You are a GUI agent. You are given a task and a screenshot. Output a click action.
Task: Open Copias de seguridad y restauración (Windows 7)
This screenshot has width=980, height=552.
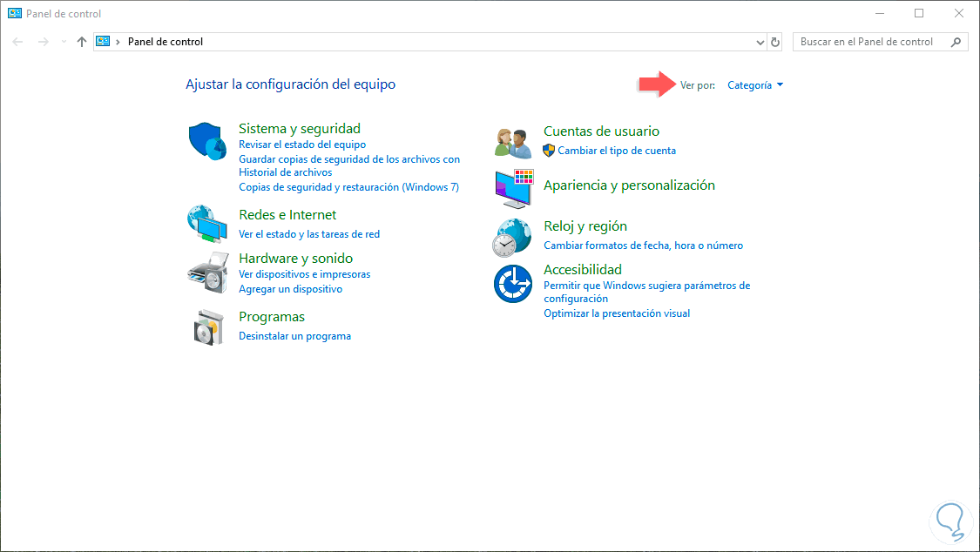tap(348, 186)
